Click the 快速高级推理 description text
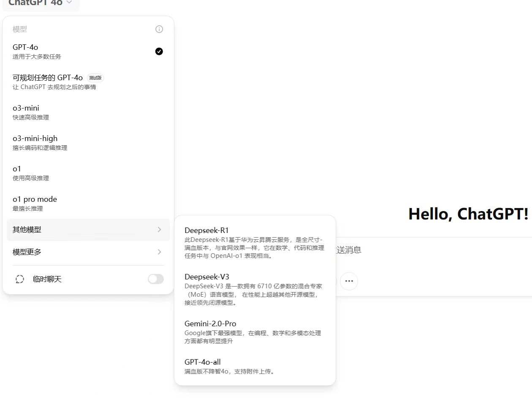532x417 pixels. 31,117
